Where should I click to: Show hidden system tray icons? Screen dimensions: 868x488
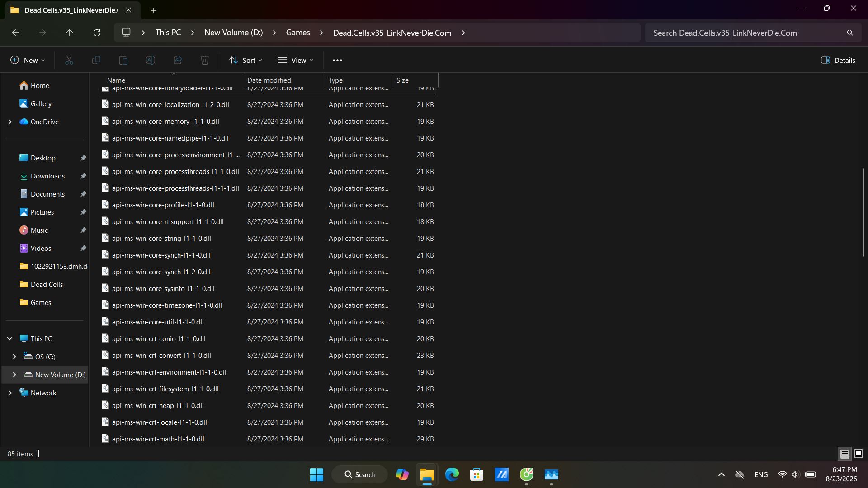click(722, 474)
